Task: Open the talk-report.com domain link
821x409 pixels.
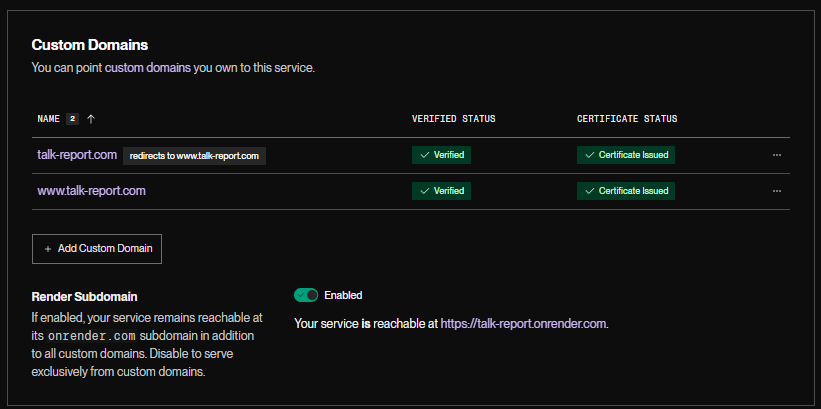Action: pyautogui.click(x=77, y=155)
